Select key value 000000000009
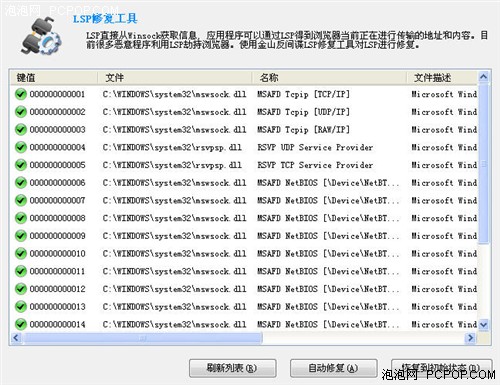Screen dimensions: 500x385 coord(57,236)
